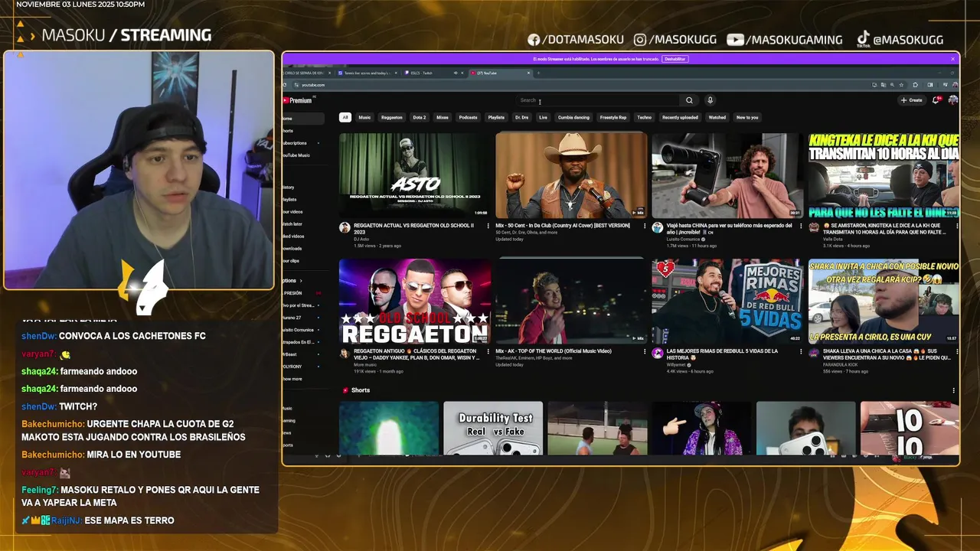Screen dimensions: 980x551
Task: Open three-dot menu for 50 Cent mix
Action: pos(644,227)
